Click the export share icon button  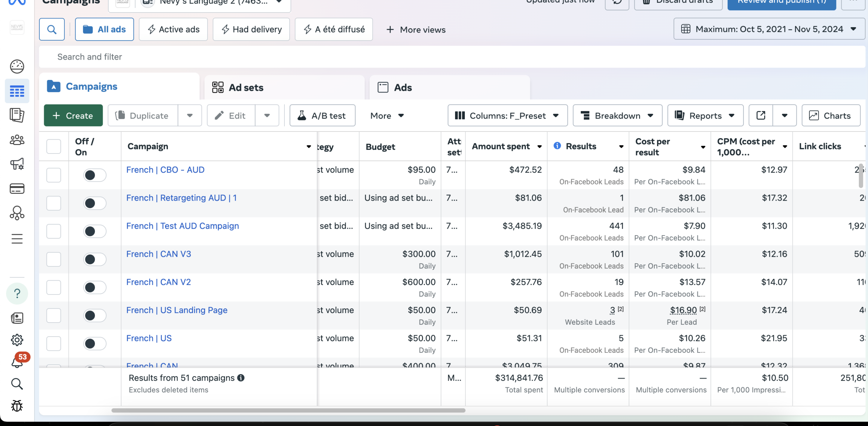pos(761,116)
